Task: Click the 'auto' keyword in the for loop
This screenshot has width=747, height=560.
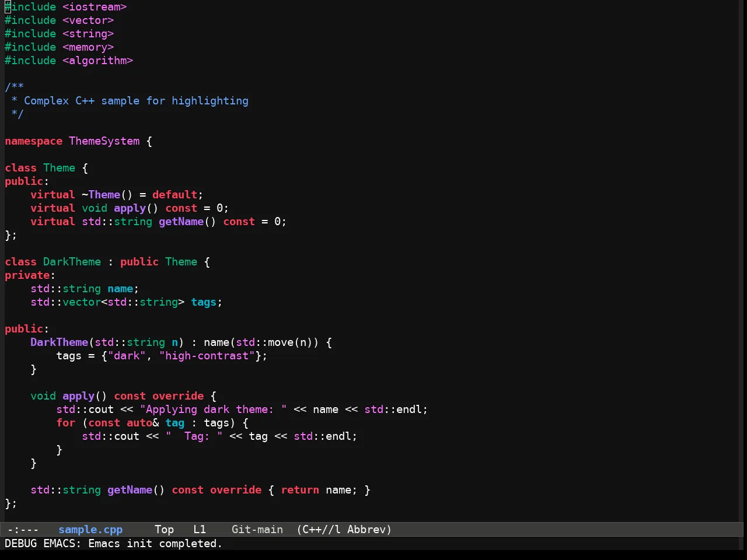Action: [x=139, y=423]
